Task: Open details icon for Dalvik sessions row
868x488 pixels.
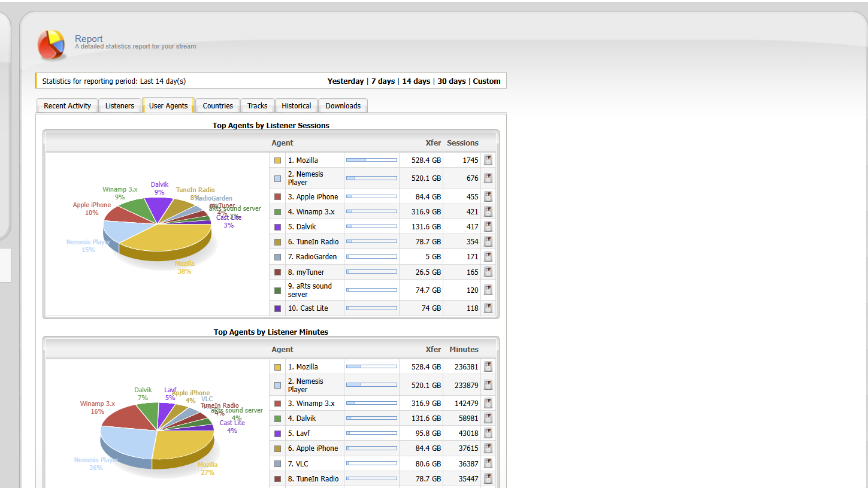Action: click(x=488, y=227)
